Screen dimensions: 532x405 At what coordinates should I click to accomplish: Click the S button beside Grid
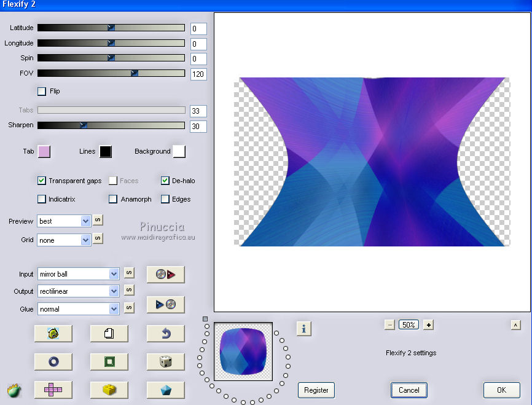[98, 238]
